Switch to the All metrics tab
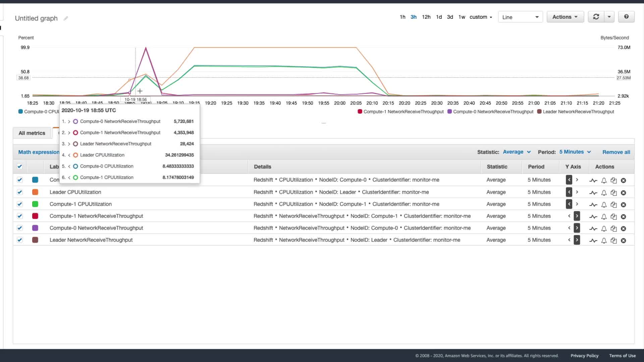The height and width of the screenshot is (362, 644). [x=32, y=133]
